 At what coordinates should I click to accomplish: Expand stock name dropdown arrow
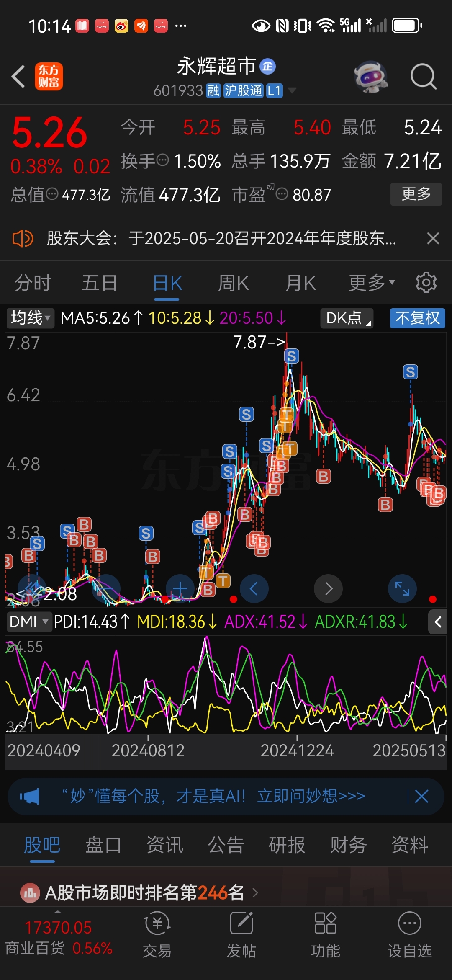[292, 90]
